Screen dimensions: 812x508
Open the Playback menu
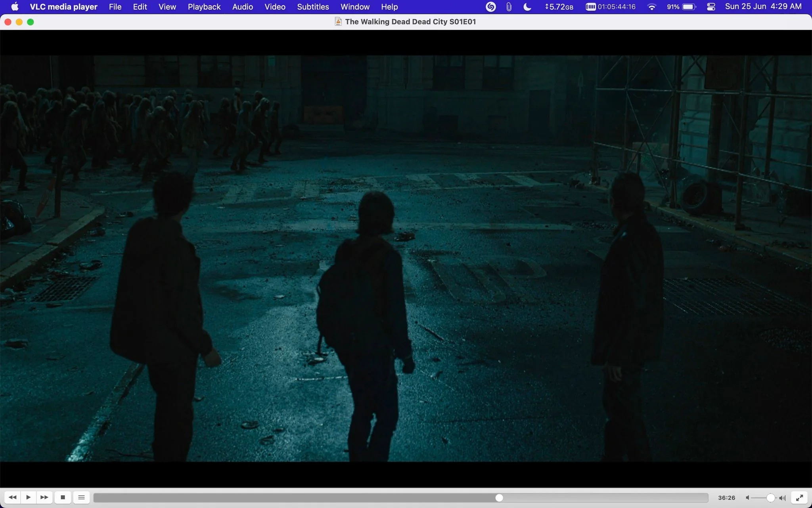coord(204,7)
